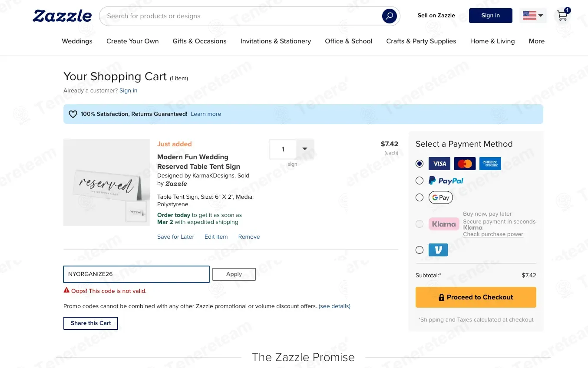Click the search magnifier icon

pyautogui.click(x=389, y=16)
